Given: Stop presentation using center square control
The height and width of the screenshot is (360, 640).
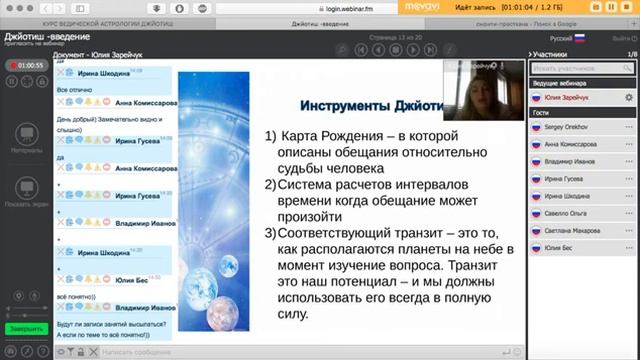Looking at the screenshot, I should point(396,50).
